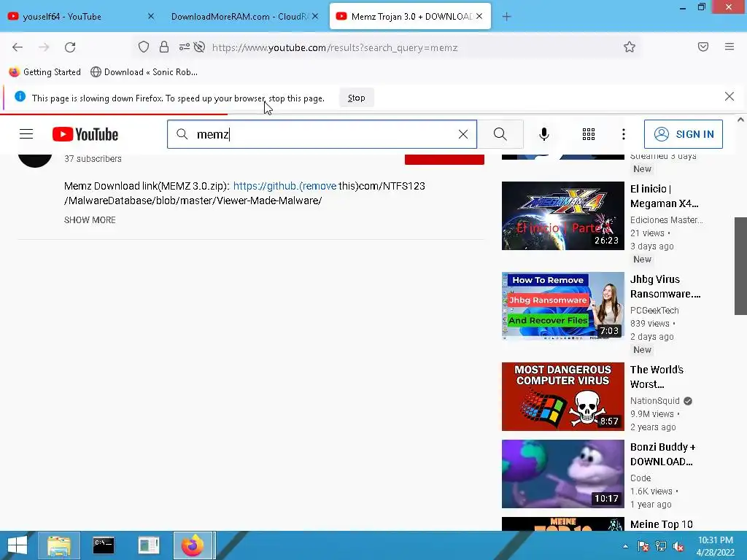Click the Firefox taskbar icon
This screenshot has width=747, height=560.
(x=193, y=545)
